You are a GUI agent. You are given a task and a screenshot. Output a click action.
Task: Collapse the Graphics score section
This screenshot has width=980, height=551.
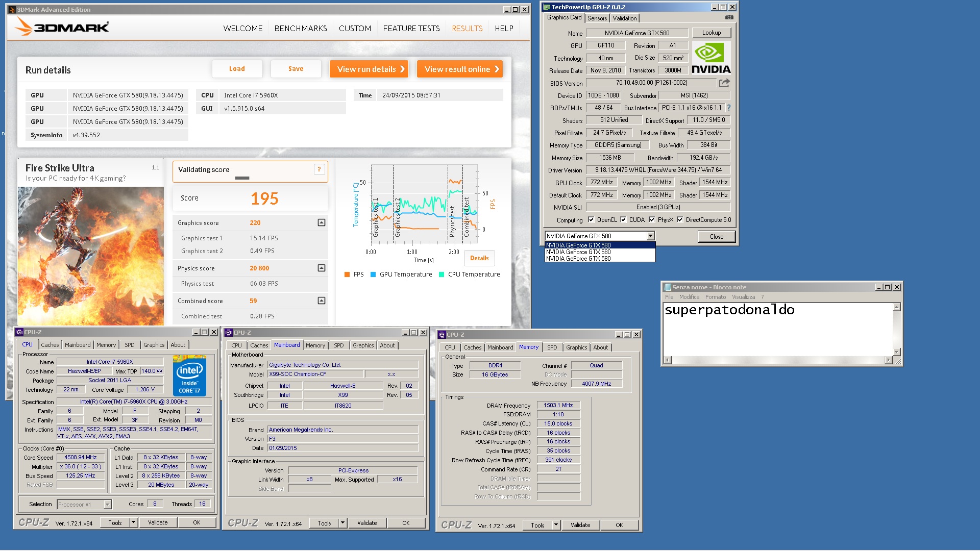click(322, 222)
